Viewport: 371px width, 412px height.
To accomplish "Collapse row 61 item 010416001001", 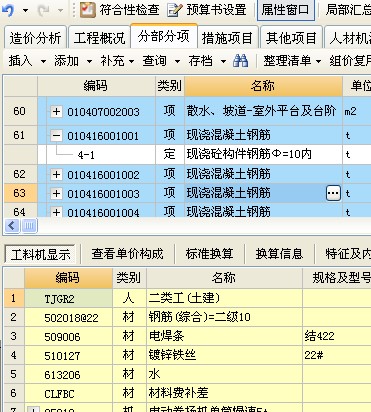I will [x=56, y=136].
